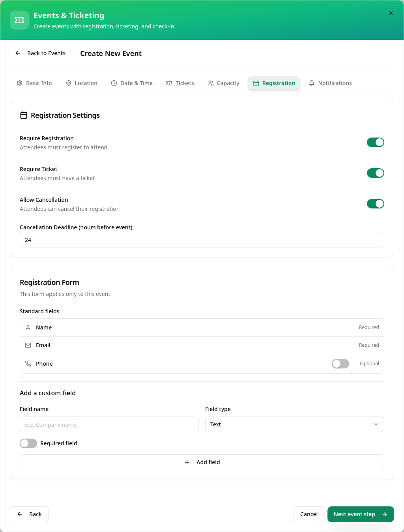Toggle off Allow Cancellation
The height and width of the screenshot is (532, 404).
pos(376,204)
